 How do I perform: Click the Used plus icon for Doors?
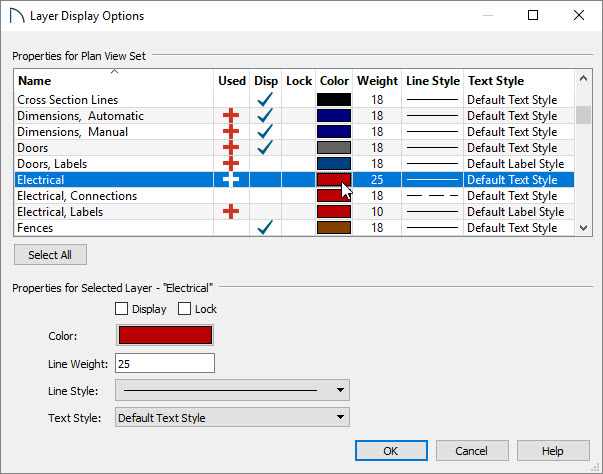coord(231,148)
